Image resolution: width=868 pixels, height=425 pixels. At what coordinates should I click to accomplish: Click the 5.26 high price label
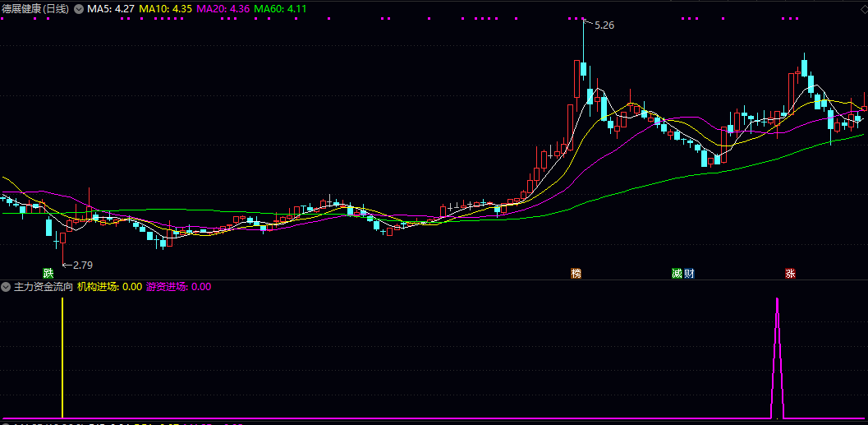(604, 25)
